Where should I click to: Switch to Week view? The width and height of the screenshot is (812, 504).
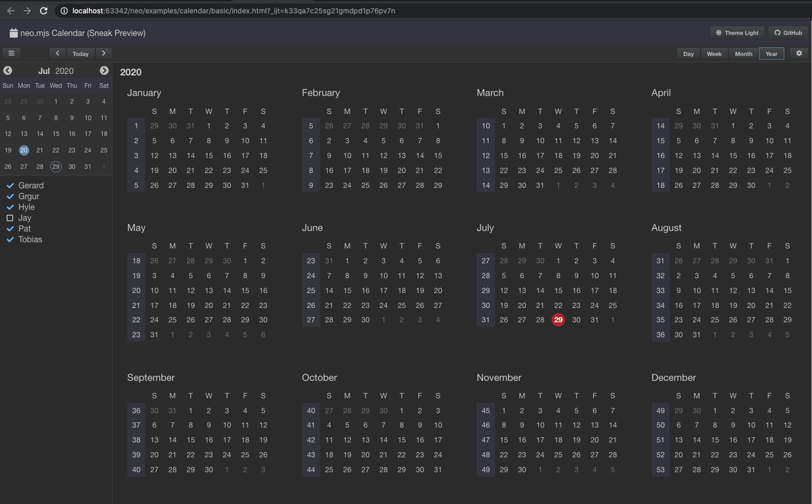point(714,53)
